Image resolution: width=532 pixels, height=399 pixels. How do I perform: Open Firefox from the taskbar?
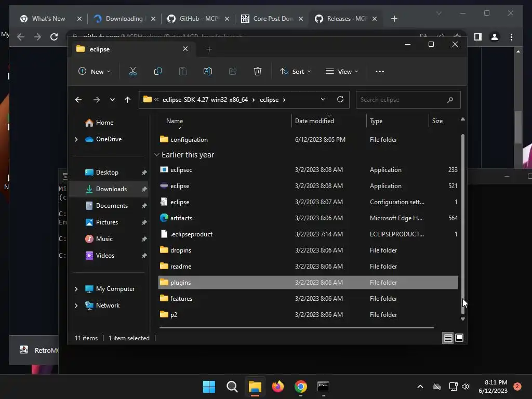coord(278,387)
